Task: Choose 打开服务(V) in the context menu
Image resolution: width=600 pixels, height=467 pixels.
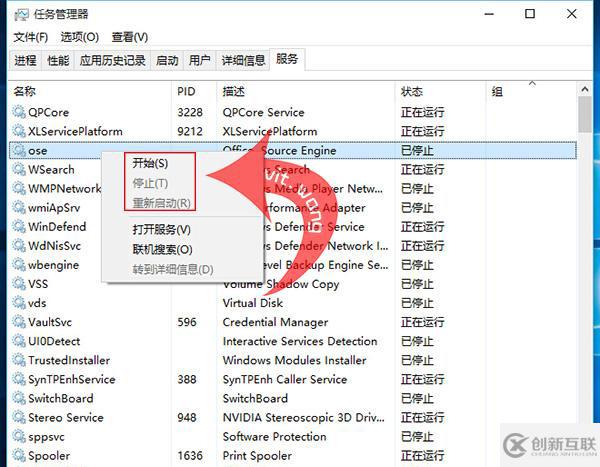Action: pos(161,230)
